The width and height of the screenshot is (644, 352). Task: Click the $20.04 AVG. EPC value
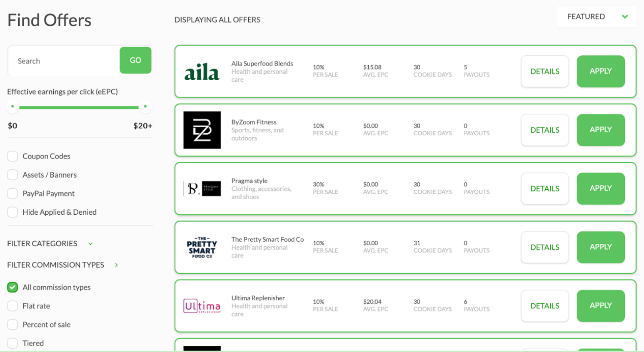point(372,302)
